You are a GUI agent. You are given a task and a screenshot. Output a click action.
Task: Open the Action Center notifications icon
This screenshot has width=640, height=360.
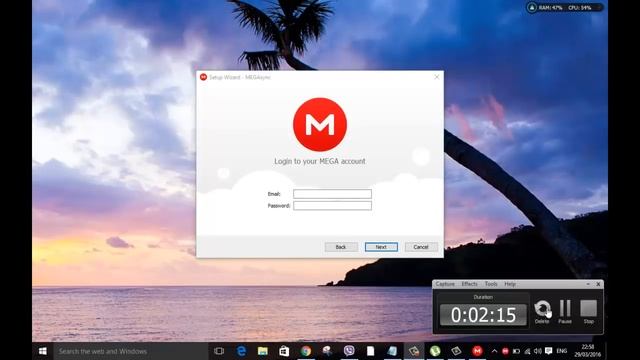pos(549,351)
